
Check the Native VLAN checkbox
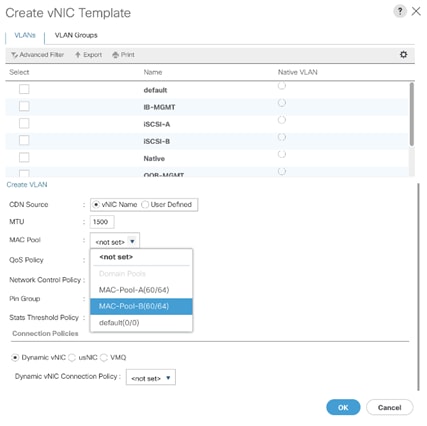click(24, 157)
